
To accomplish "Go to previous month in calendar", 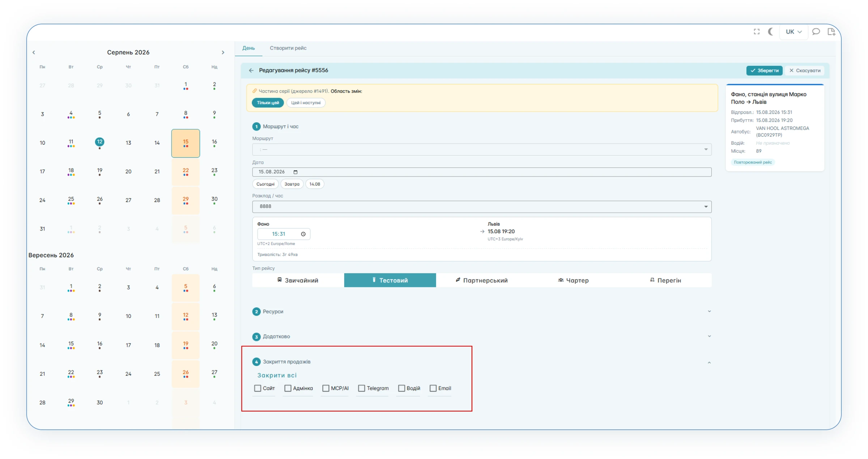I will tap(34, 52).
